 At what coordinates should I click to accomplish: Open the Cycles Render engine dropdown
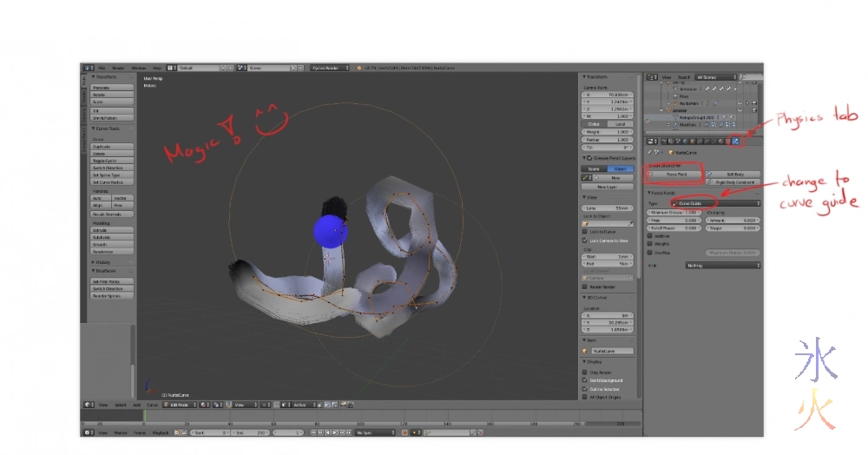pos(330,68)
